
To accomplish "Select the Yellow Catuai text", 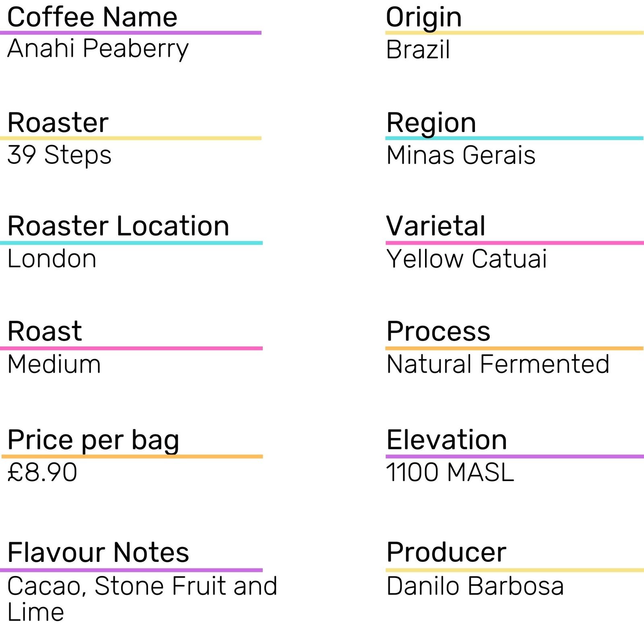I will [x=466, y=259].
